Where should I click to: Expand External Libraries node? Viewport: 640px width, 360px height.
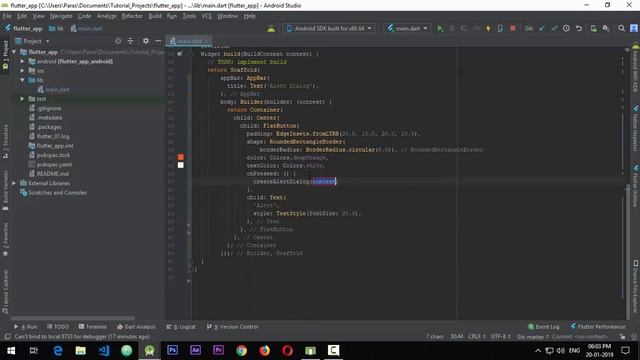pyautogui.click(x=14, y=183)
